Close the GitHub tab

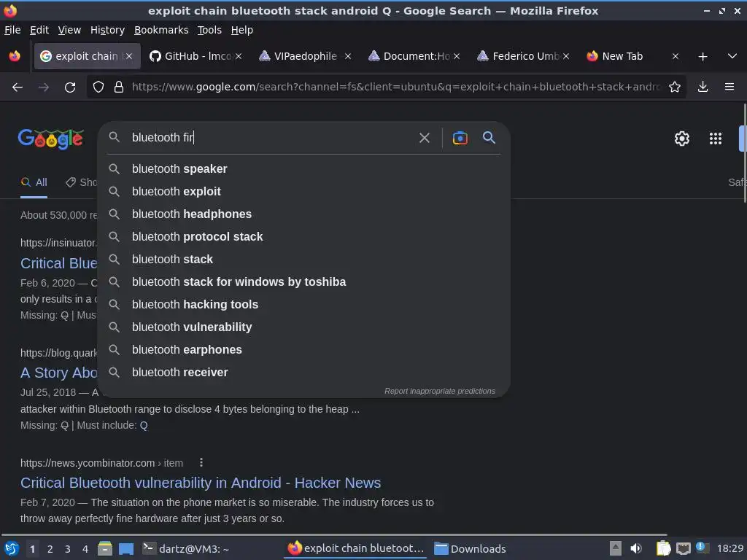pyautogui.click(x=239, y=56)
